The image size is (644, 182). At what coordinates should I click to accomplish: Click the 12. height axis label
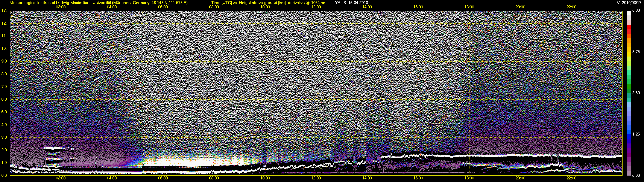(x=4, y=23)
